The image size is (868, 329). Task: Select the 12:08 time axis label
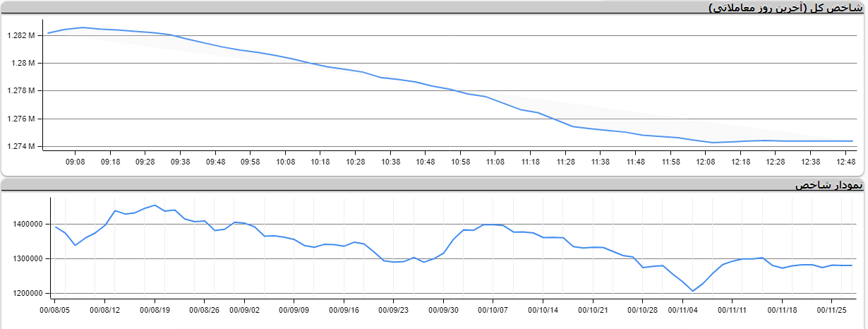click(706, 162)
